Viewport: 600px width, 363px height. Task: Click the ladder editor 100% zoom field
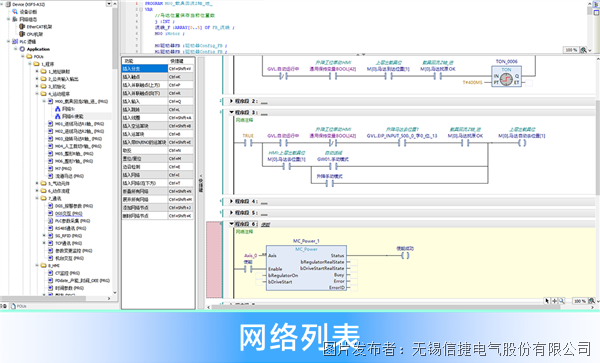tap(579, 301)
